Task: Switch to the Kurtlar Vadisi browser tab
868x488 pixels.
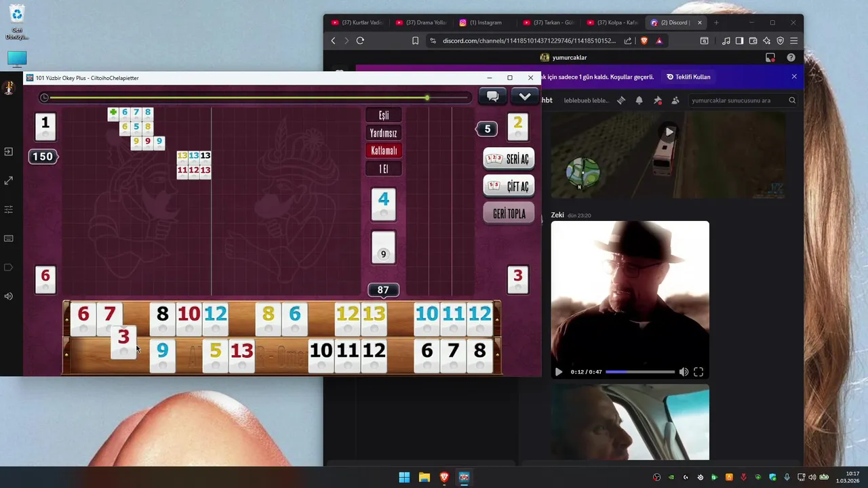Action: pos(357,22)
